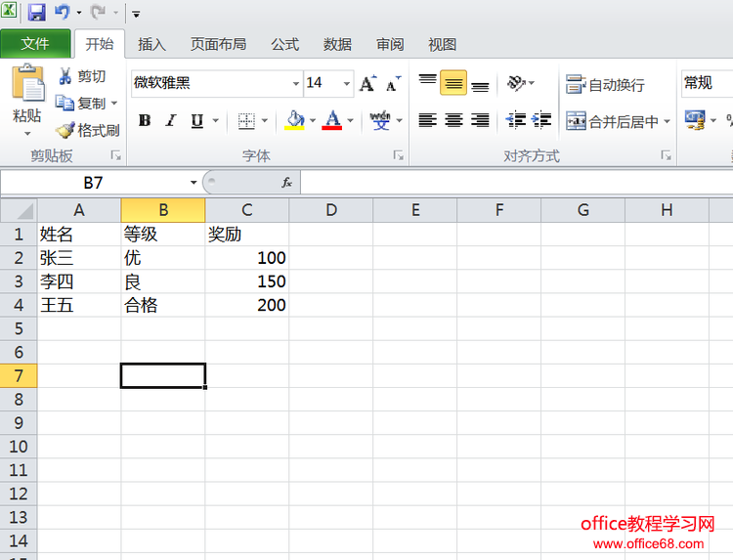
Task: Switch to the 审阅 Review tab
Action: click(x=390, y=44)
